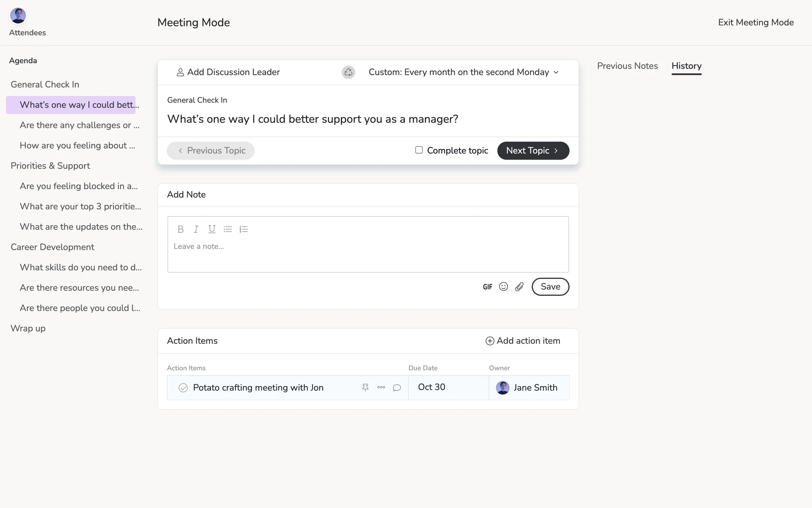Open the meeting recurrence dropdown
The height and width of the screenshot is (508, 812).
pos(464,72)
